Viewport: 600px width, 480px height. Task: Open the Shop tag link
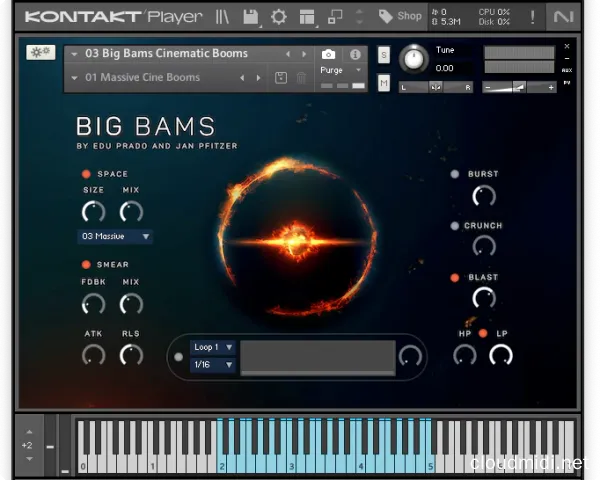pos(400,16)
